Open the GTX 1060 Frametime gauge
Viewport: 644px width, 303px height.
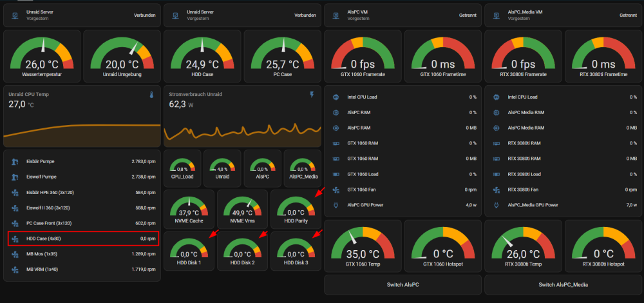coord(443,56)
